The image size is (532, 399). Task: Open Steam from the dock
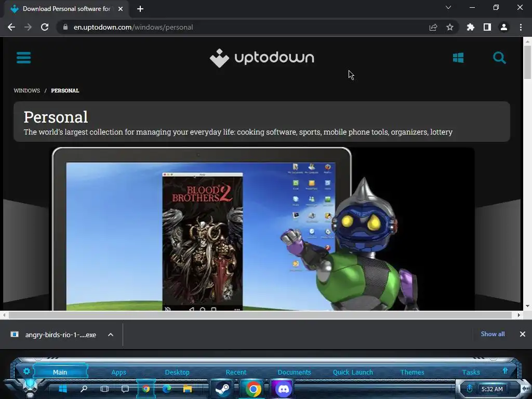[222, 389]
